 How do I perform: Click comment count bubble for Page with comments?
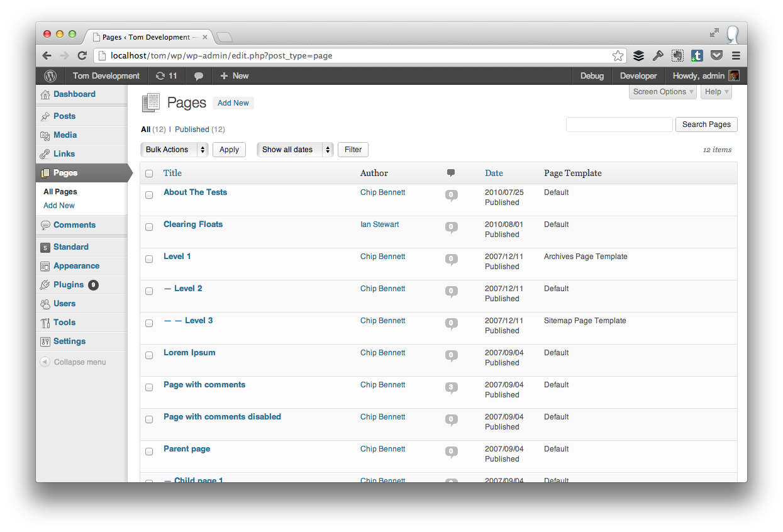coord(451,387)
